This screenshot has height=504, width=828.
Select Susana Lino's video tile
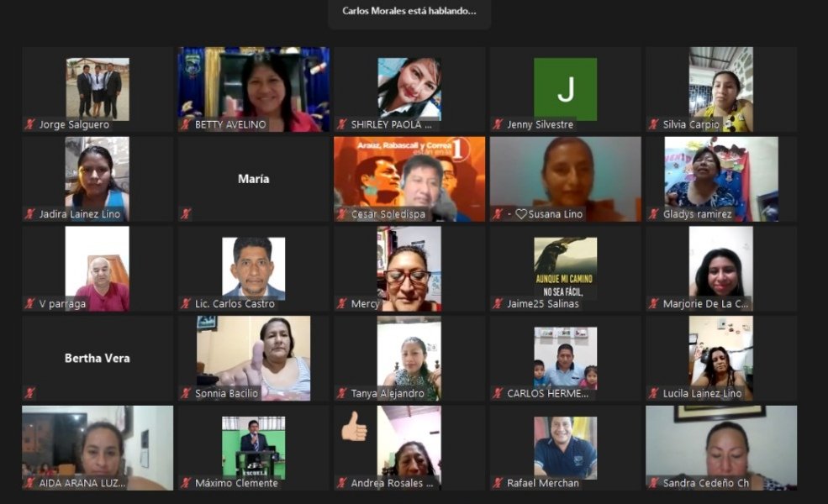(x=565, y=179)
